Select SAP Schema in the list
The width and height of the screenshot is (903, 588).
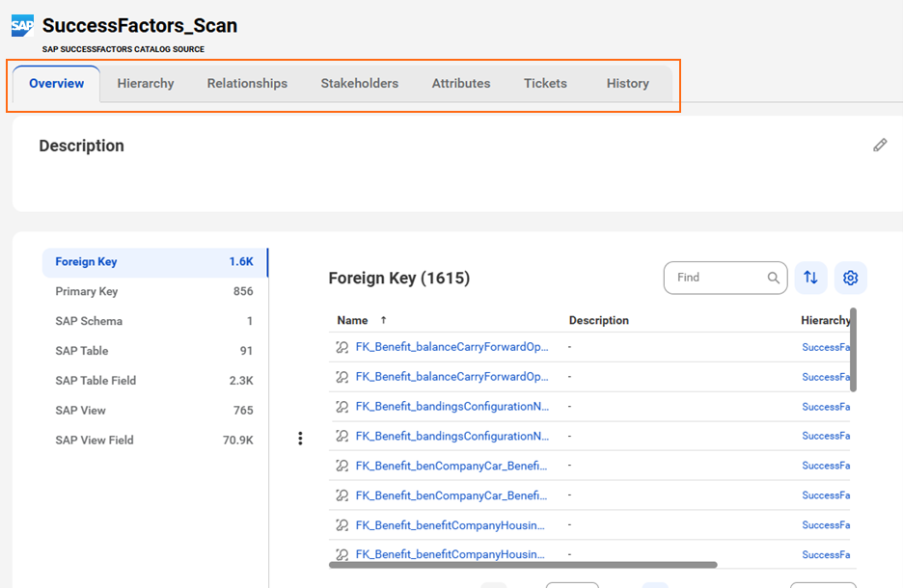(x=154, y=321)
